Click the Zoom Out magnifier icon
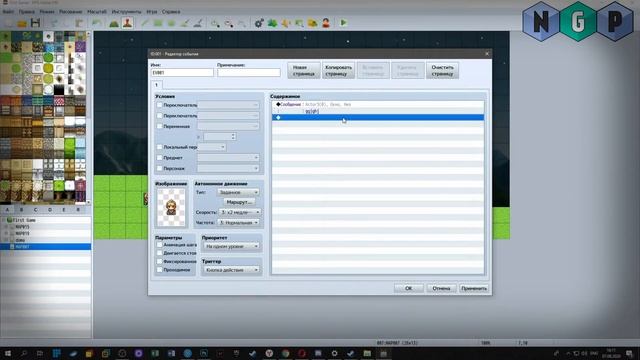Screen dimensions: 640x360 [x=229, y=23]
